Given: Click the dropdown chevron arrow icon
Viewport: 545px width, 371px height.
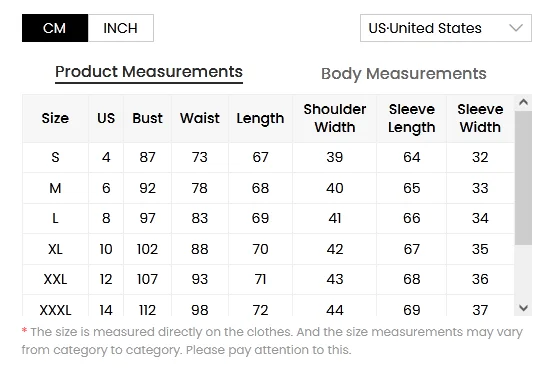Looking at the screenshot, I should pos(516,28).
